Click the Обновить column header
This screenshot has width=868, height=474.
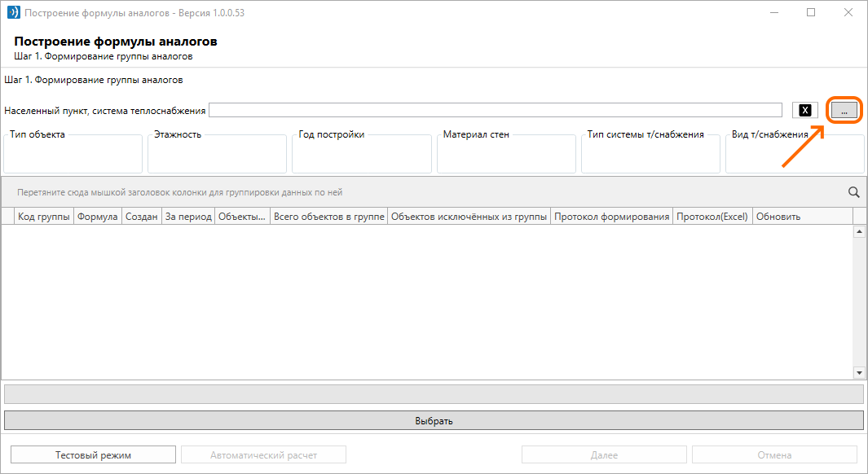point(778,217)
